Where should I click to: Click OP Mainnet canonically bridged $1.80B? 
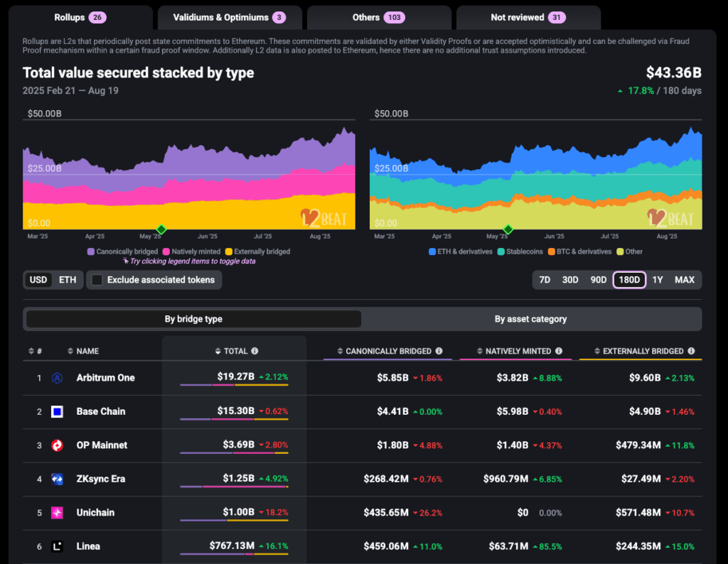coord(392,445)
